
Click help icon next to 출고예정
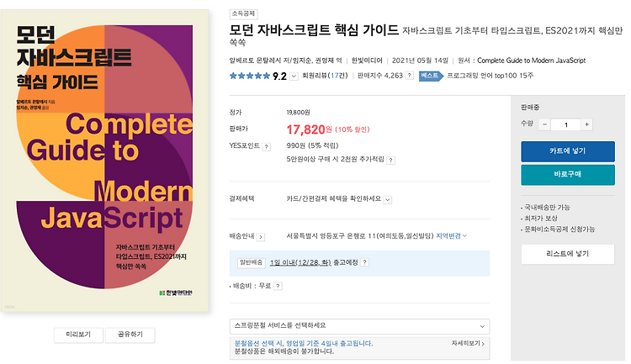(364, 262)
